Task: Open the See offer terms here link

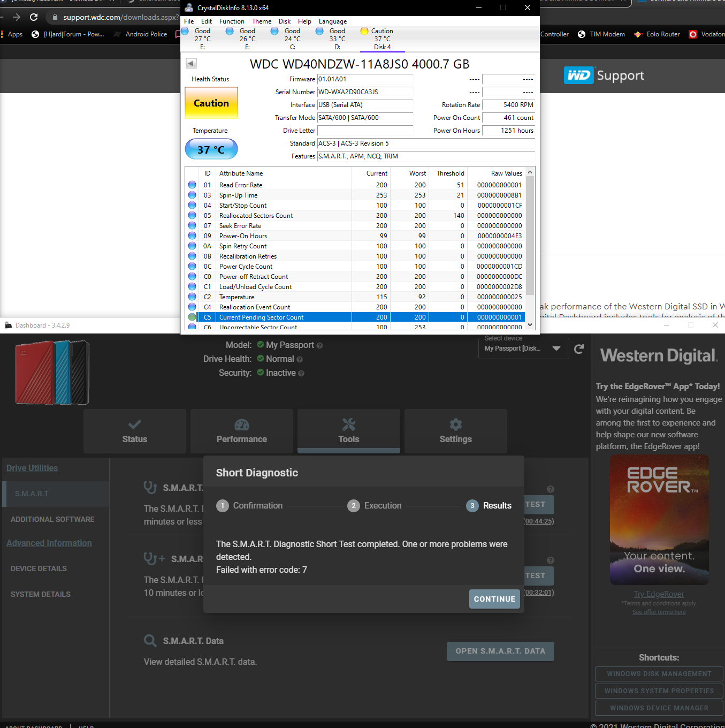Action: click(659, 612)
